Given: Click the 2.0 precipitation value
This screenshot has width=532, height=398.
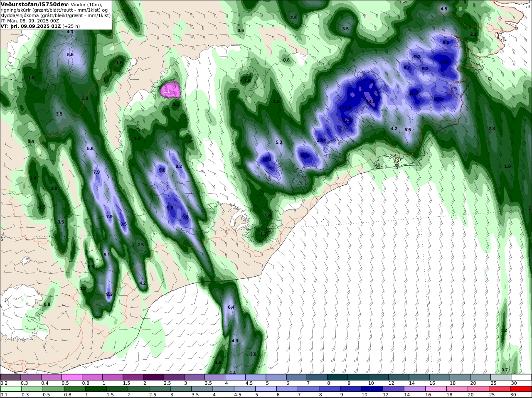Looking at the screenshot, I should [54, 188].
